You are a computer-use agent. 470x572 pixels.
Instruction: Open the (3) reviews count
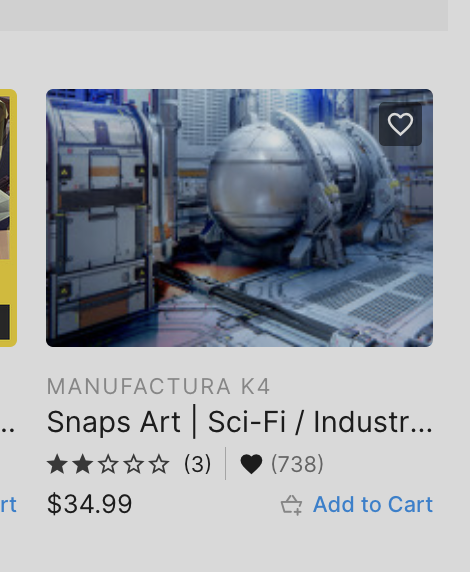(197, 464)
